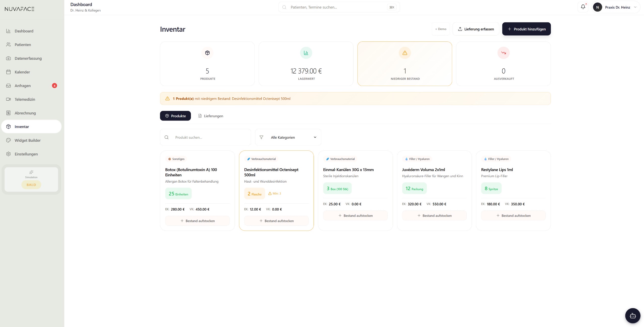The height and width of the screenshot is (327, 644).
Task: Select the Produkte tab
Action: pos(175,116)
